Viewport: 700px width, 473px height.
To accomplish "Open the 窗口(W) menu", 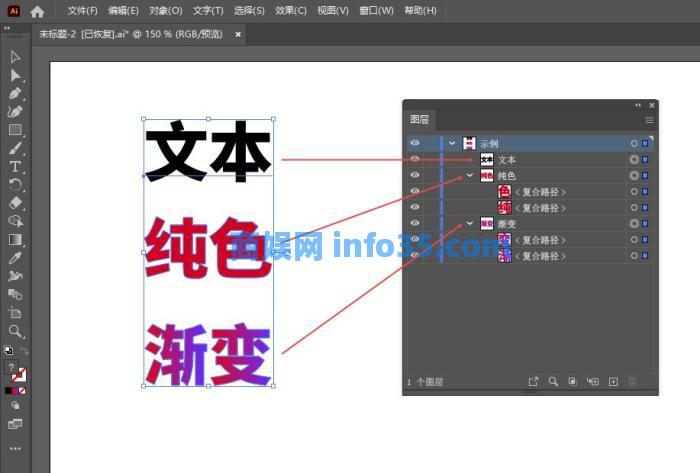I will tap(376, 11).
